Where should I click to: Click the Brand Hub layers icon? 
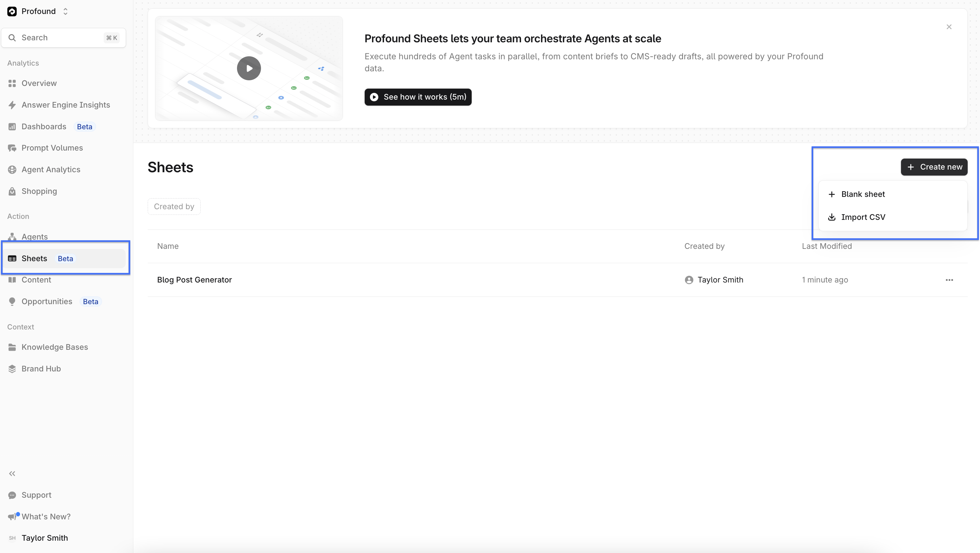point(12,369)
